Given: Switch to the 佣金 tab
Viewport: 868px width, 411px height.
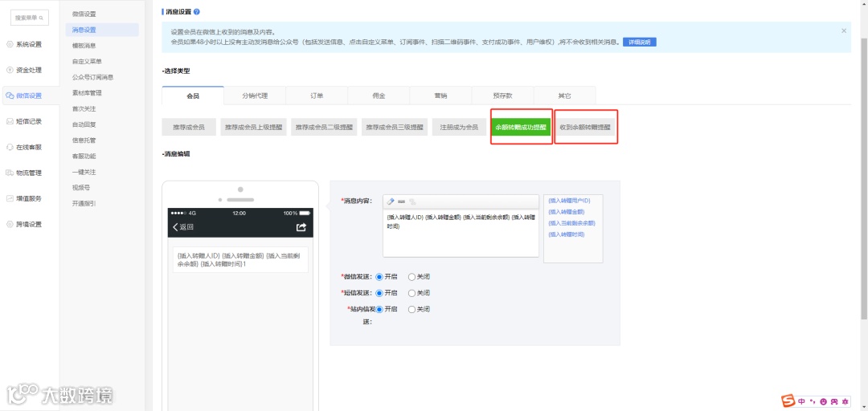Looking at the screenshot, I should [x=379, y=96].
